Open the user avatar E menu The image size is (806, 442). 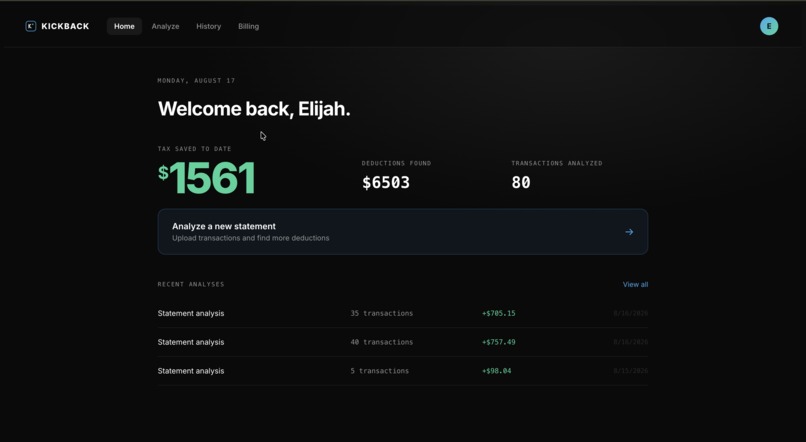click(769, 26)
